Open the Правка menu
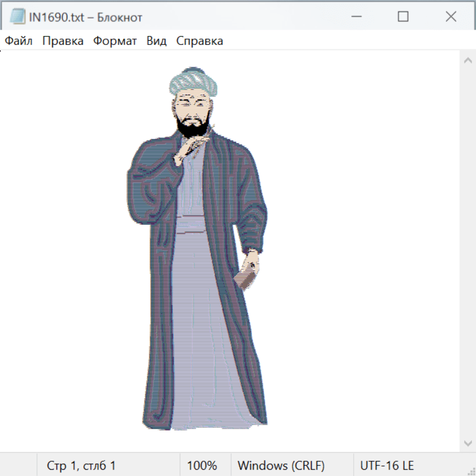The height and width of the screenshot is (476, 476). pos(63,41)
